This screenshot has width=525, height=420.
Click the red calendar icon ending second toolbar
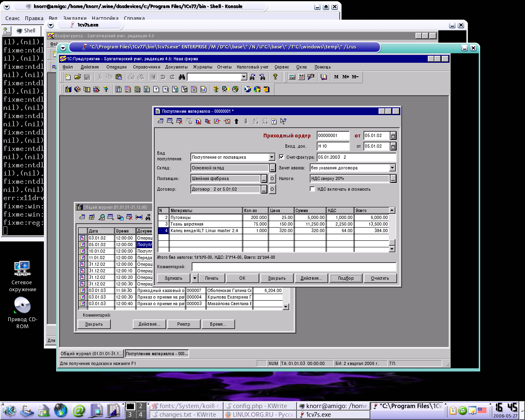click(x=267, y=89)
